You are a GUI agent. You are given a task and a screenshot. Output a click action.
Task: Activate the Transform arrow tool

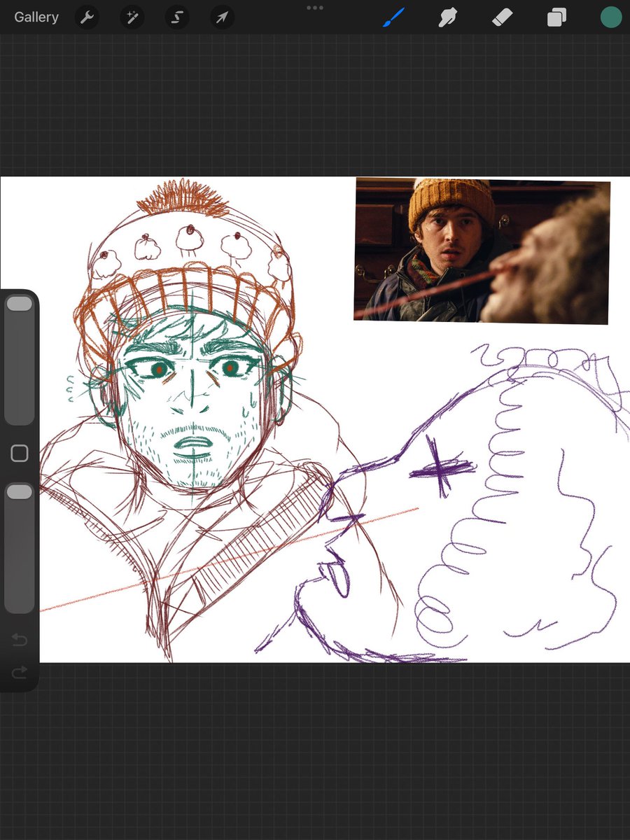221,17
